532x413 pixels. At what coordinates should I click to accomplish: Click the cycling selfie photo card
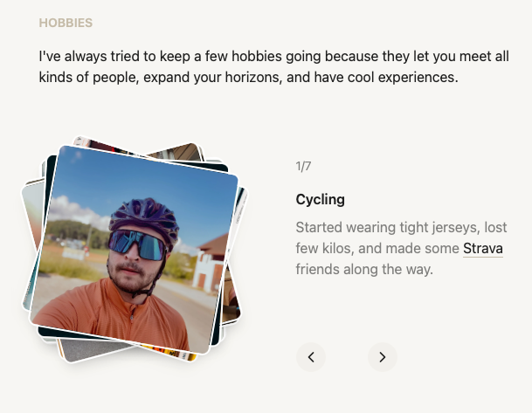(134, 249)
